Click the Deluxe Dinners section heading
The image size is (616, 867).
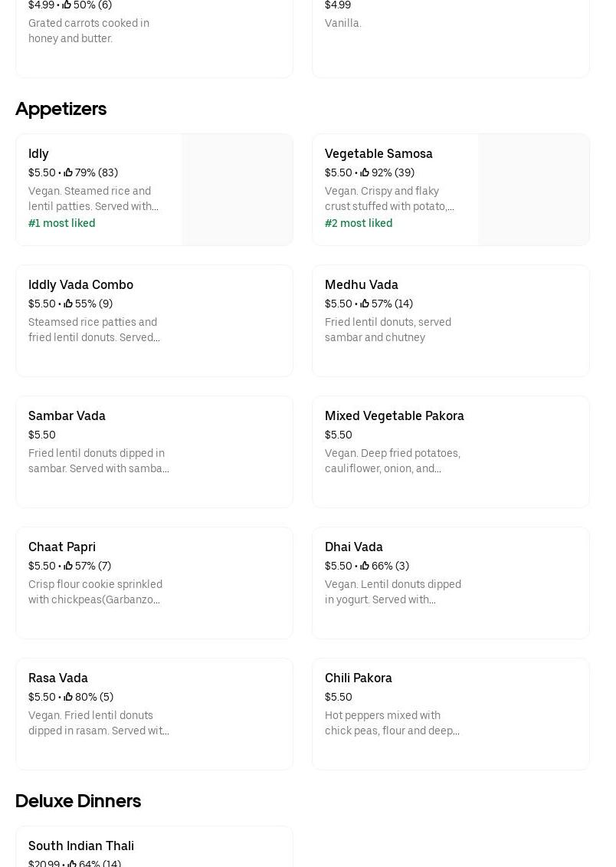pyautogui.click(x=78, y=800)
